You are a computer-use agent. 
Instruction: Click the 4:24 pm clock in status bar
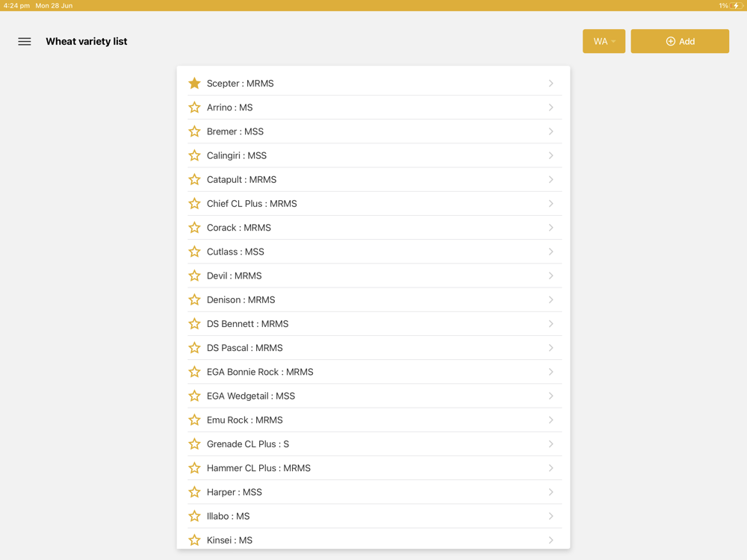(16, 6)
